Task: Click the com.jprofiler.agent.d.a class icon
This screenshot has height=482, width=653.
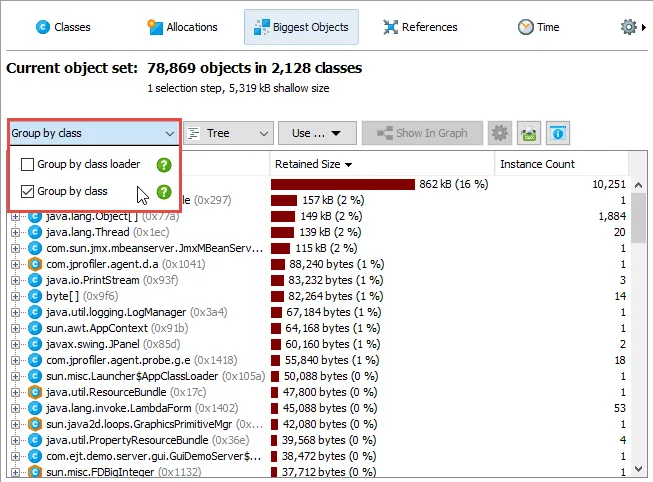Action: pos(35,265)
